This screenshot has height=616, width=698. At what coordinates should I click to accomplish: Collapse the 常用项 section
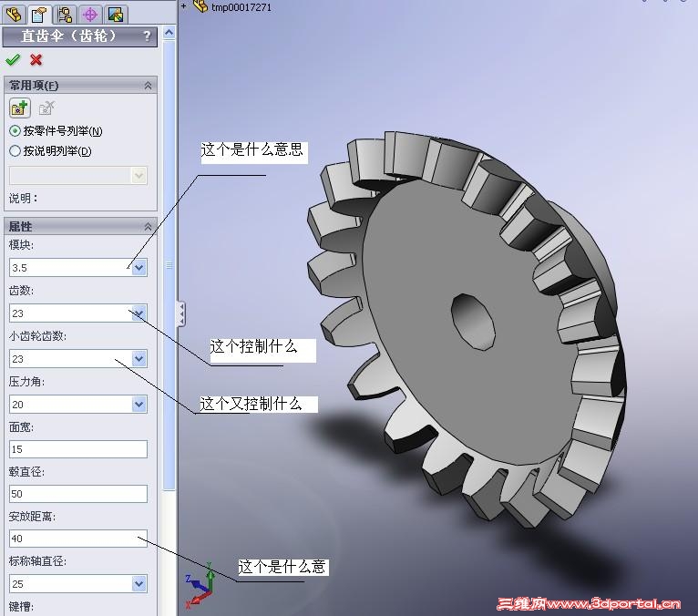[148, 85]
